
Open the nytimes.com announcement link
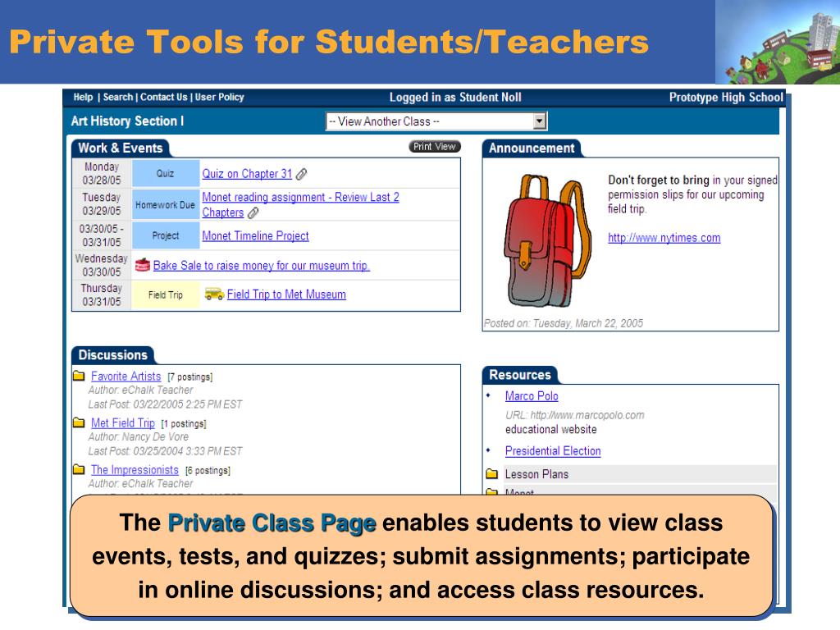pos(664,238)
